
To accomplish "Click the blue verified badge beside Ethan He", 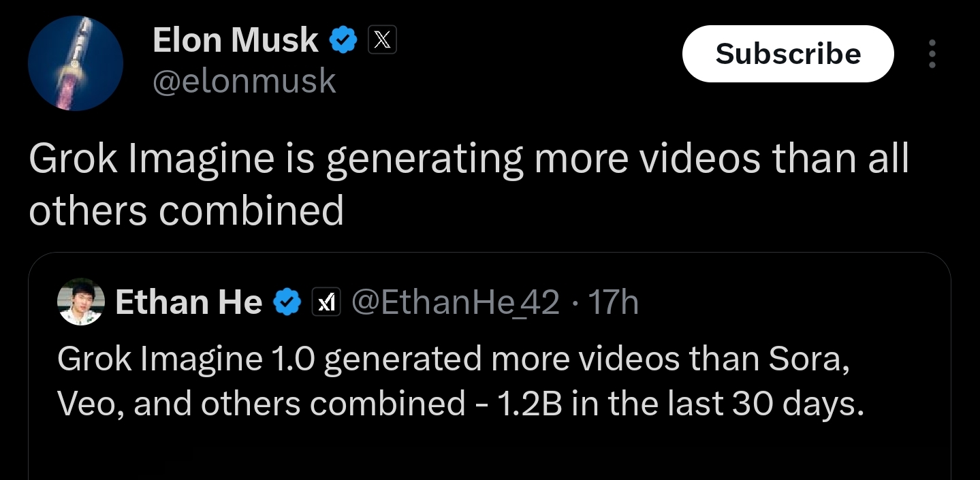I will 287,302.
